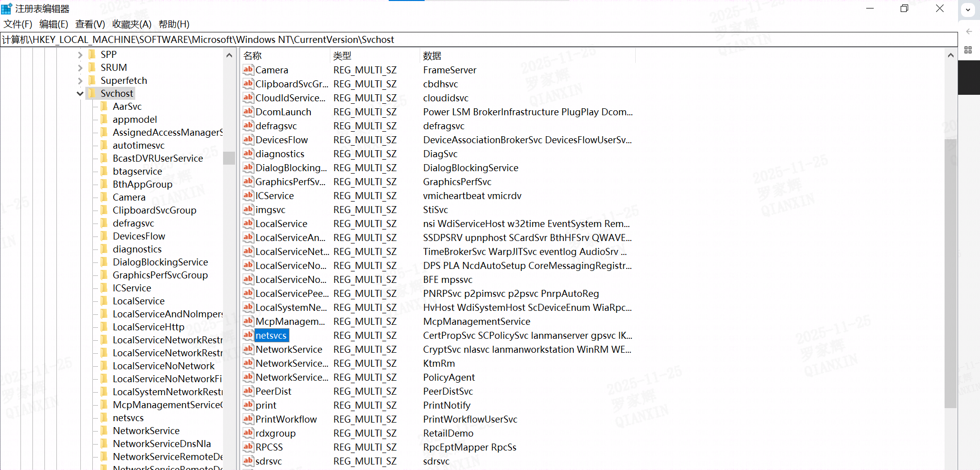Select the LocalServiceNoNetwork key in tree
The image size is (980, 470).
click(164, 366)
